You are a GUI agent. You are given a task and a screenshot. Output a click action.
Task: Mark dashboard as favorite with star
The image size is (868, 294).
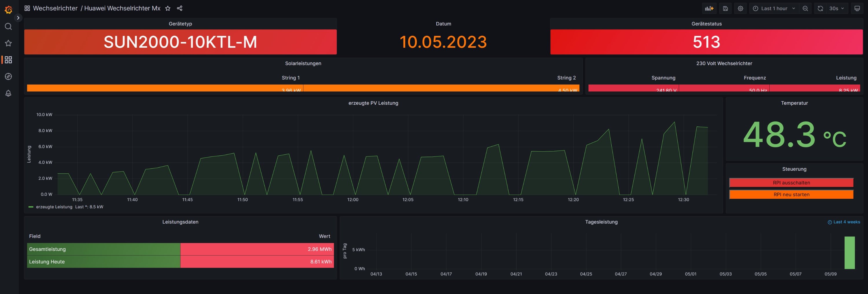pos(168,8)
